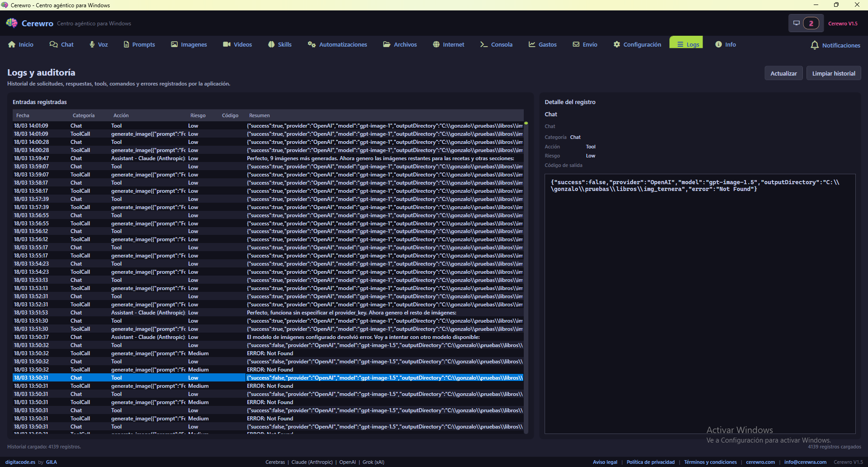Open the Notificaciones bell icon
868x467 pixels.
click(814, 45)
